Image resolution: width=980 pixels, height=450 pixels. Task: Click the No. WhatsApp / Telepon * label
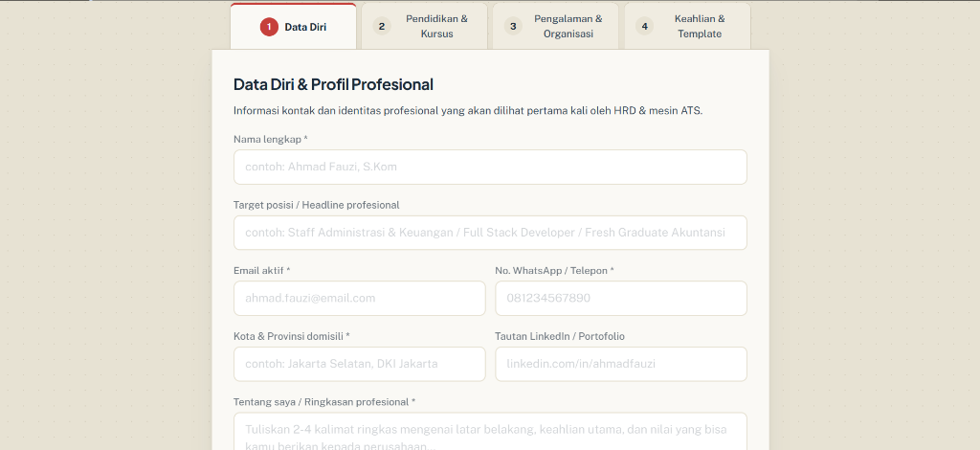click(554, 271)
